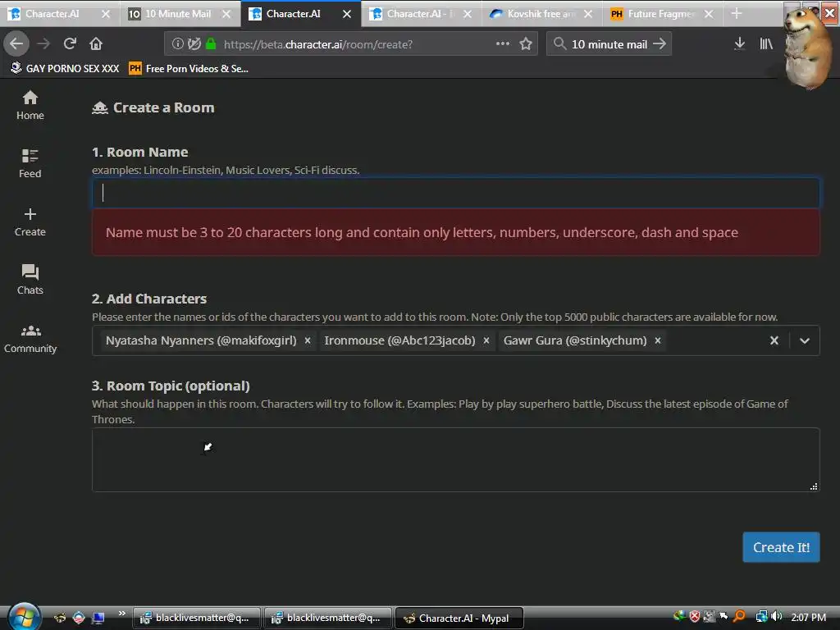The width and height of the screenshot is (840, 630).
Task: Open Chats from the sidebar
Action: [x=30, y=280]
